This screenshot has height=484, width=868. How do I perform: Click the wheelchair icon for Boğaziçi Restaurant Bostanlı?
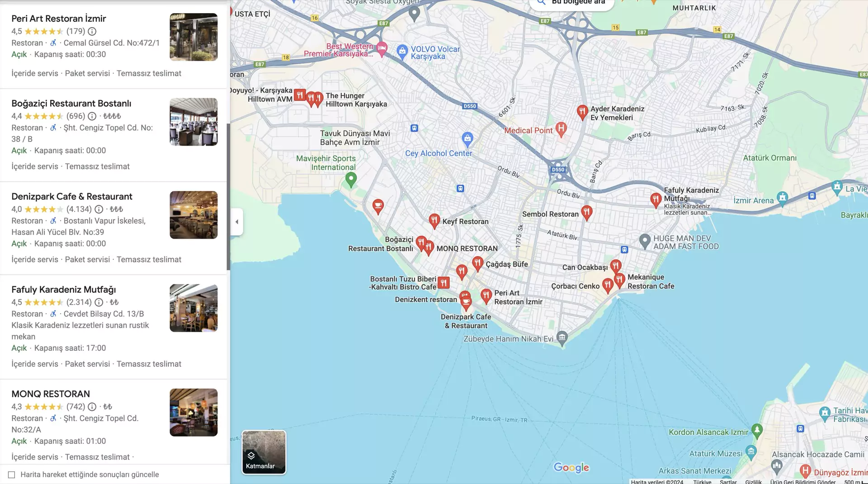(53, 128)
